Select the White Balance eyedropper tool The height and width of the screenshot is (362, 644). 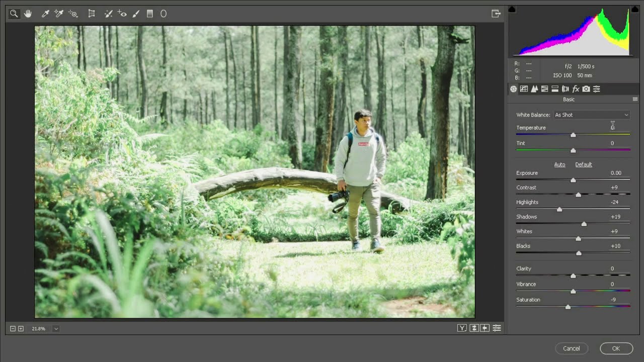tap(45, 14)
